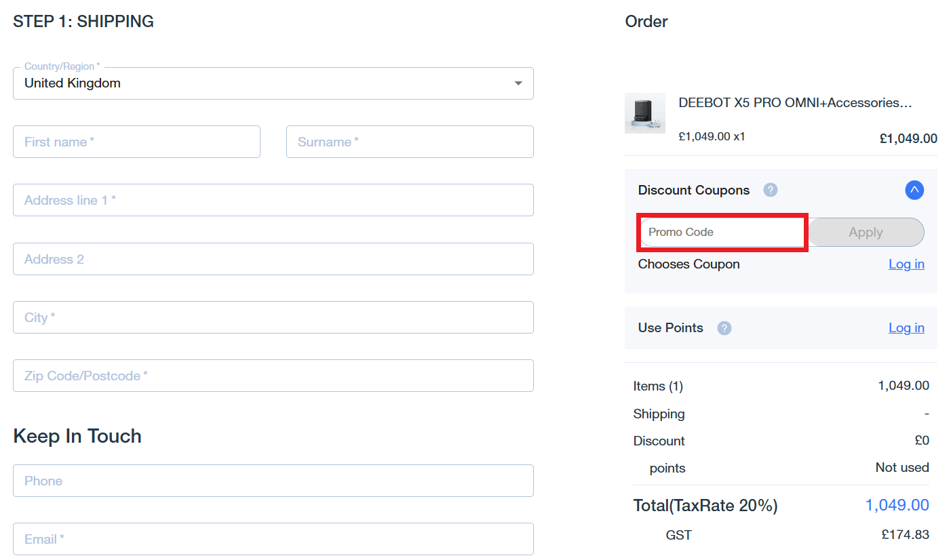Viewport: 951px width, 560px height.
Task: Click the Use Points help question-mark icon
Action: (x=724, y=328)
